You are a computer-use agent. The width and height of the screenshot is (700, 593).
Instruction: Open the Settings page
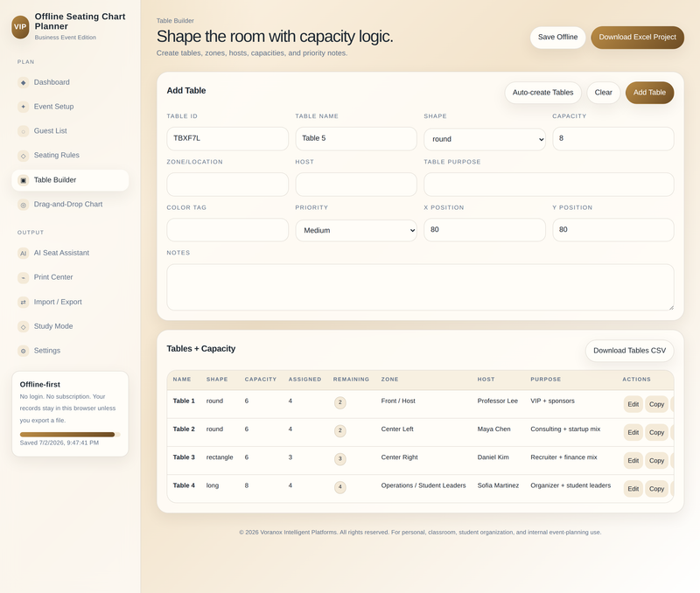pos(70,351)
